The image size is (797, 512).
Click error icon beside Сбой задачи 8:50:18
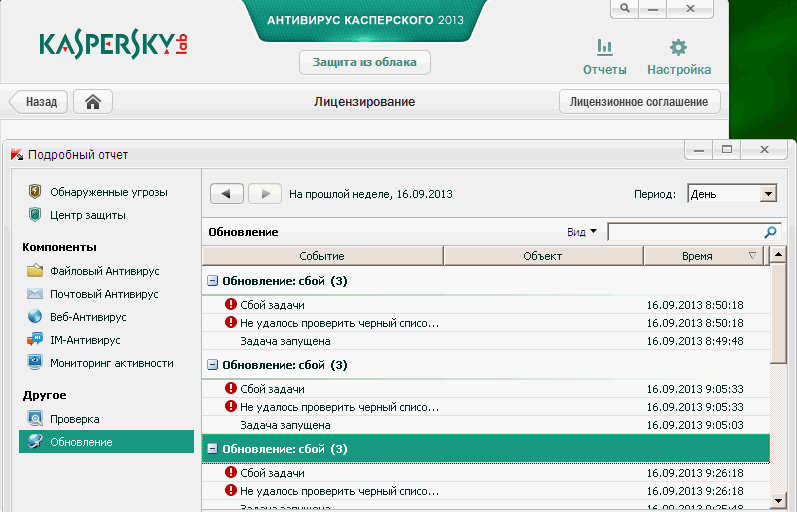[x=231, y=305]
